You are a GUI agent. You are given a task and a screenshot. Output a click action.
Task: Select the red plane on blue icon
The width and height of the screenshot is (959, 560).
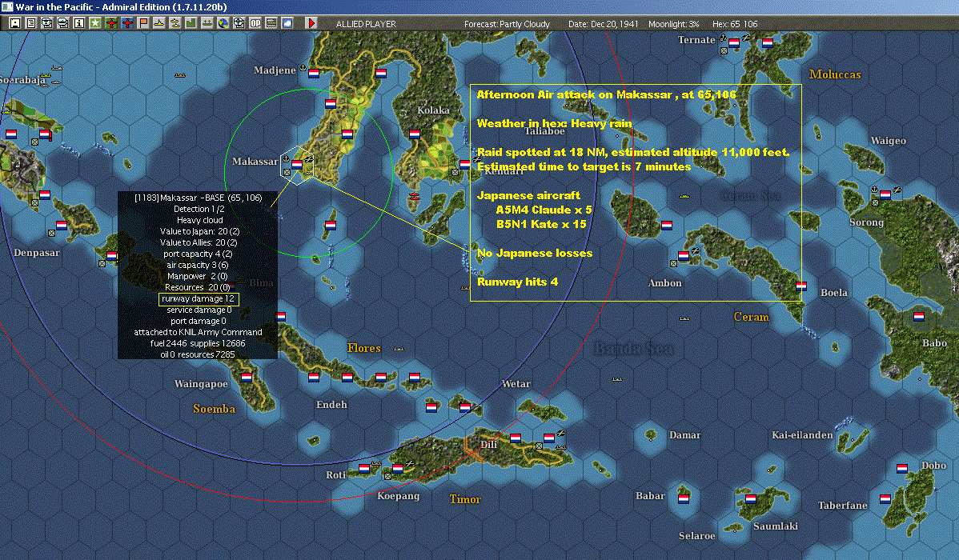pyautogui.click(x=127, y=23)
